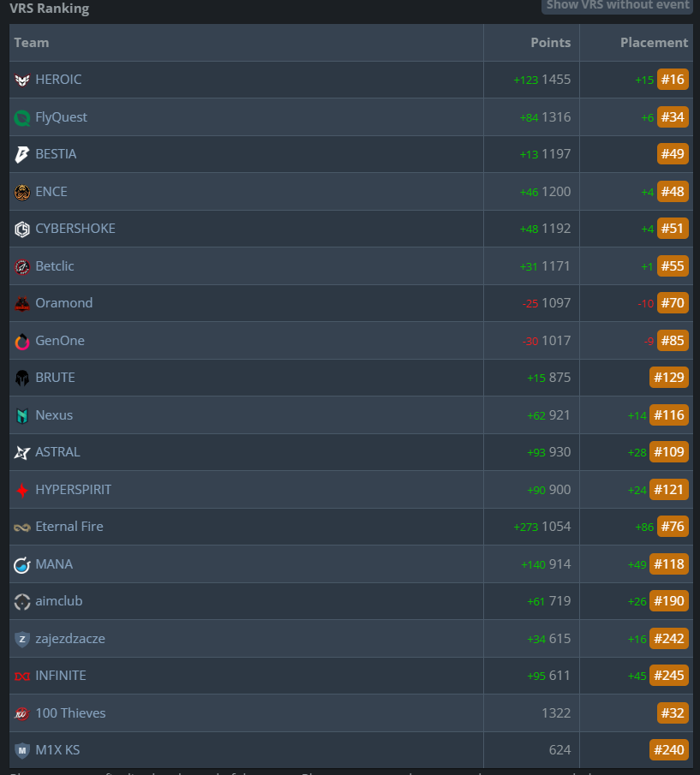
Task: Open the Oramond team link
Action: click(x=63, y=303)
